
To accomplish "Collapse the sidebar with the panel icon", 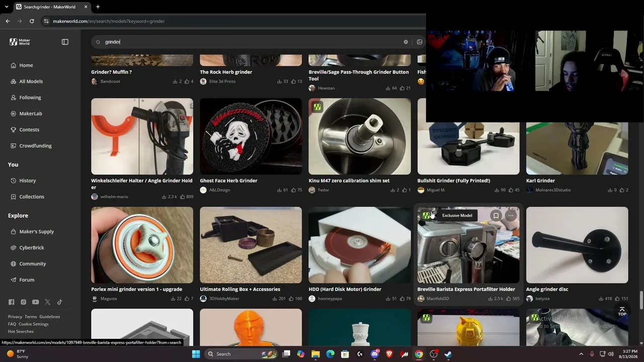I will [65, 42].
